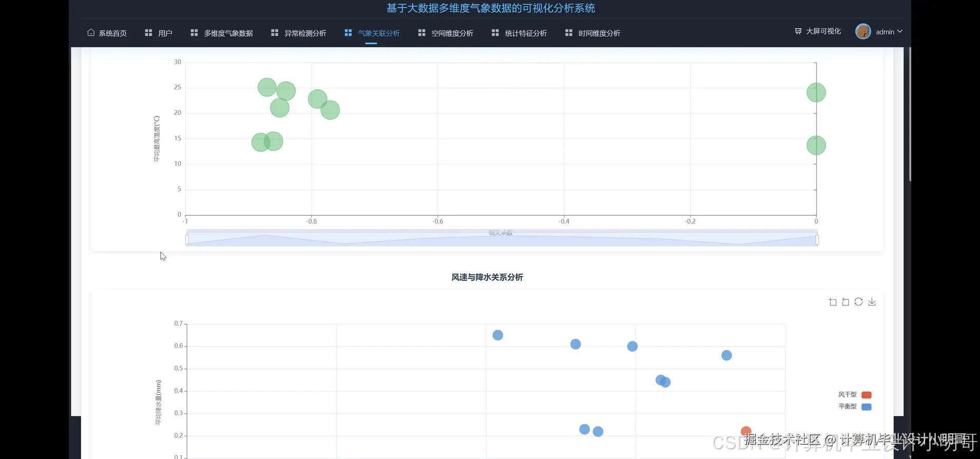Toggle the 风干型 legend swatch

click(x=867, y=395)
